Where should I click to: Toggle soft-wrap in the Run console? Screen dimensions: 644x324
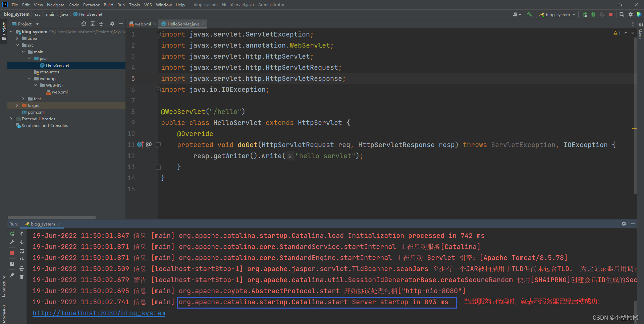coord(22,251)
